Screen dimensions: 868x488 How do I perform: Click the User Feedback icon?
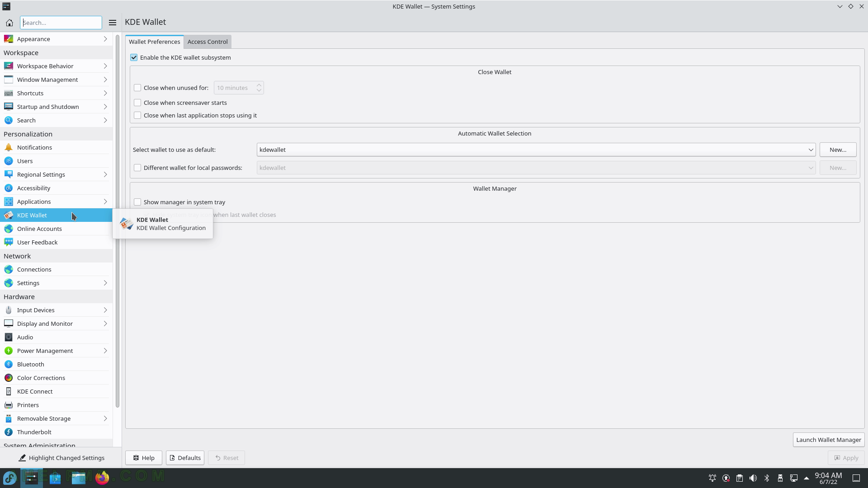pyautogui.click(x=9, y=242)
